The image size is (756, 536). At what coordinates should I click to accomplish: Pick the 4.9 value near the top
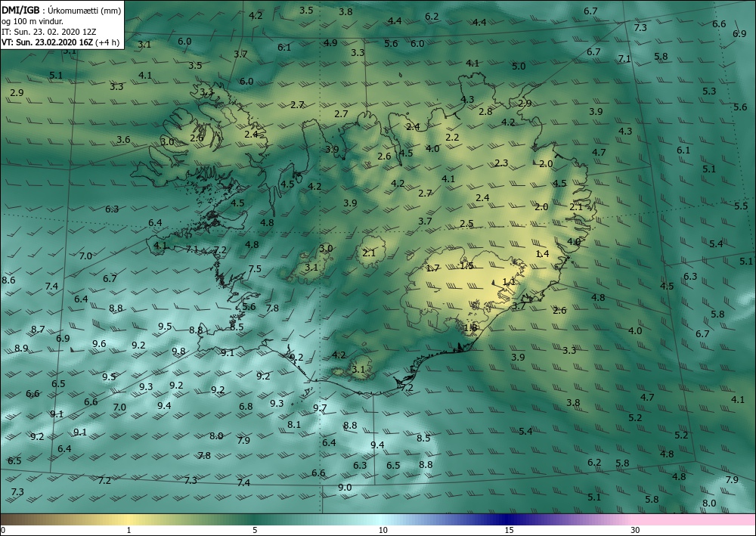tap(330, 43)
